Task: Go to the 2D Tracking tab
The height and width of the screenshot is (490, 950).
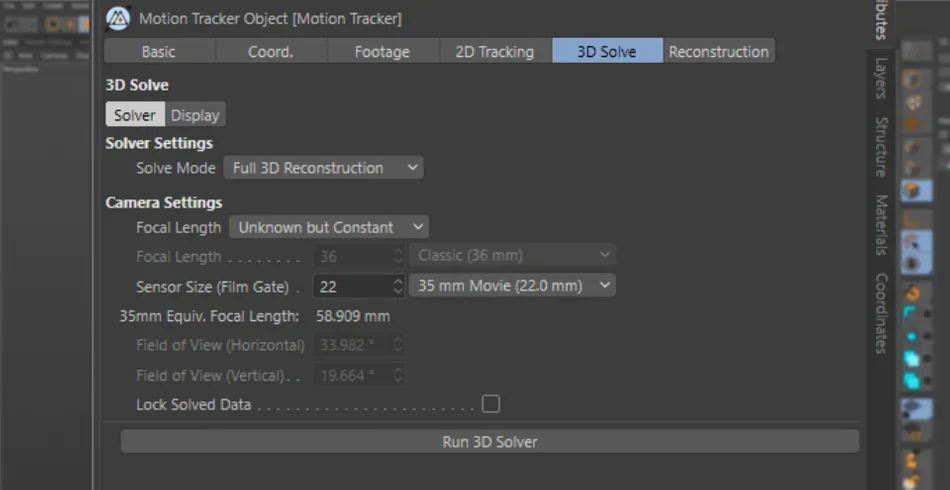Action: [495, 51]
